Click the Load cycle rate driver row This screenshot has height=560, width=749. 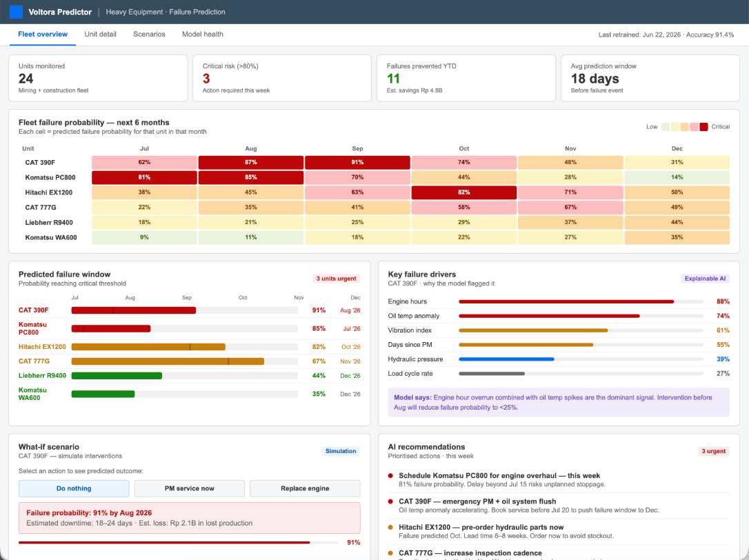(x=559, y=374)
